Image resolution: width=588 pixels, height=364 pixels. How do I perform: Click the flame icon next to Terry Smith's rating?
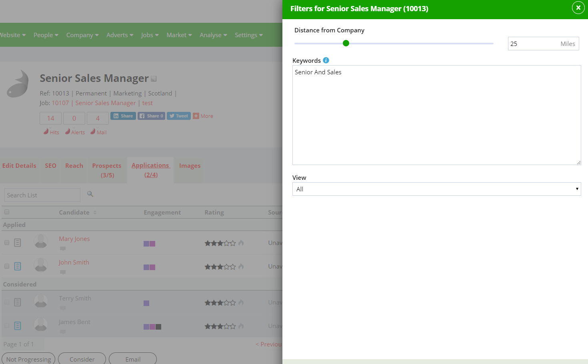pos(241,302)
